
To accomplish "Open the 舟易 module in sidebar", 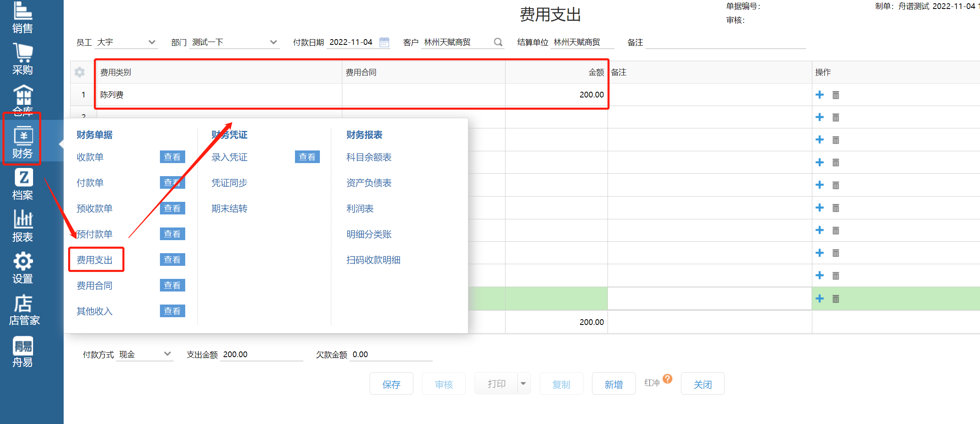I will click(x=23, y=351).
